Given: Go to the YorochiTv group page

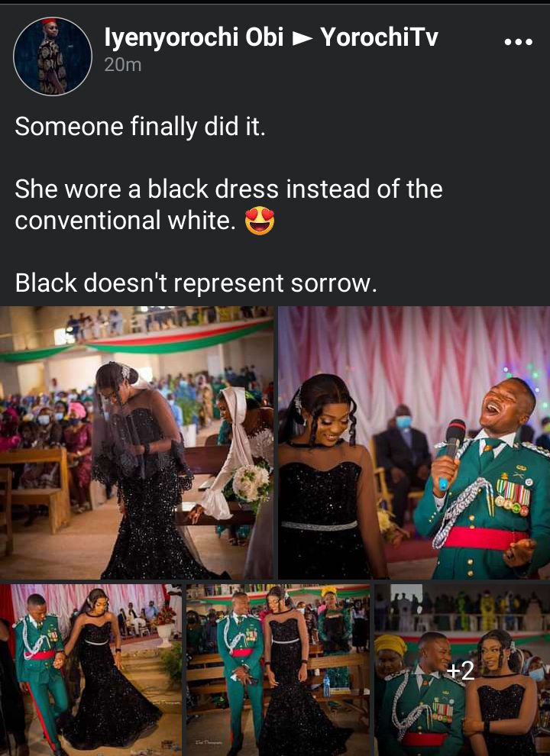Looking at the screenshot, I should (x=379, y=37).
